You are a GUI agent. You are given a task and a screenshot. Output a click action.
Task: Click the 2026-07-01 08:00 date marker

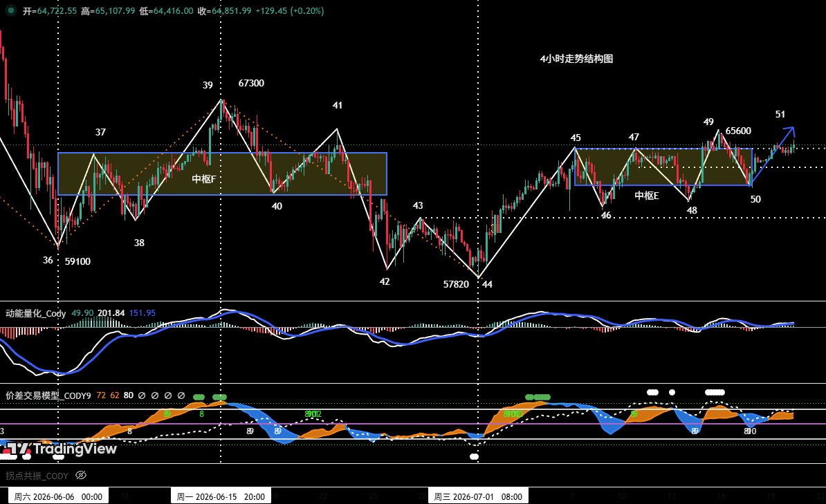[x=478, y=496]
